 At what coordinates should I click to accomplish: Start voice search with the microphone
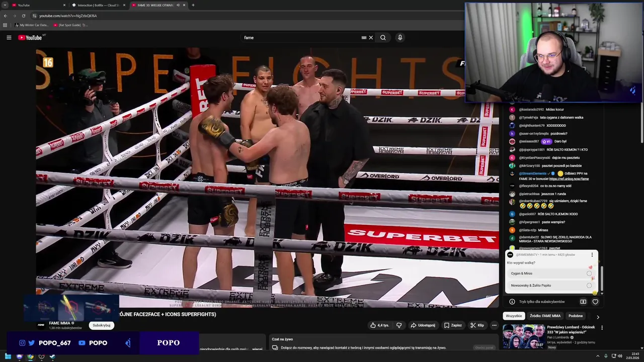[x=400, y=38]
